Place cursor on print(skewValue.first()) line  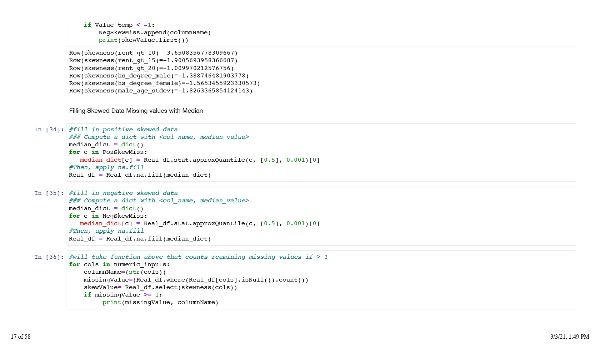coord(143,40)
